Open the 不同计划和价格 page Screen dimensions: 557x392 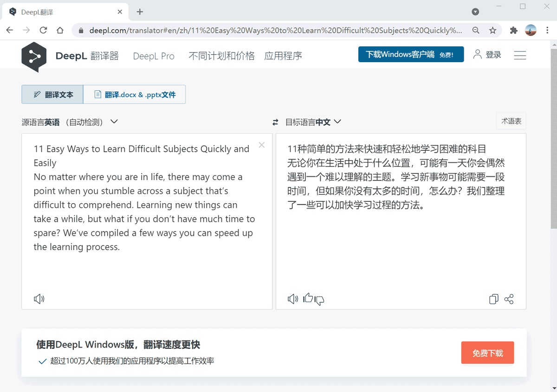(x=221, y=55)
